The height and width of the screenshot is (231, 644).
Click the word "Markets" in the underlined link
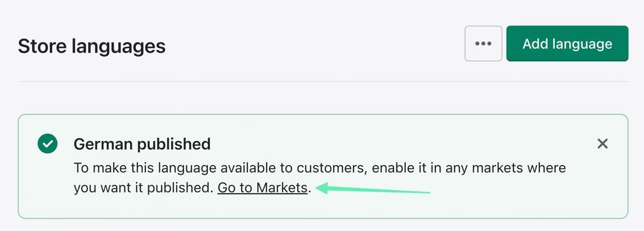click(x=282, y=188)
